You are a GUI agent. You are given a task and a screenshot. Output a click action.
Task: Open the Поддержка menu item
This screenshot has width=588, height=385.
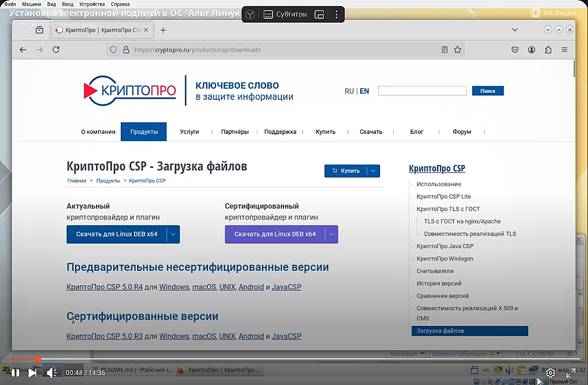(x=280, y=132)
